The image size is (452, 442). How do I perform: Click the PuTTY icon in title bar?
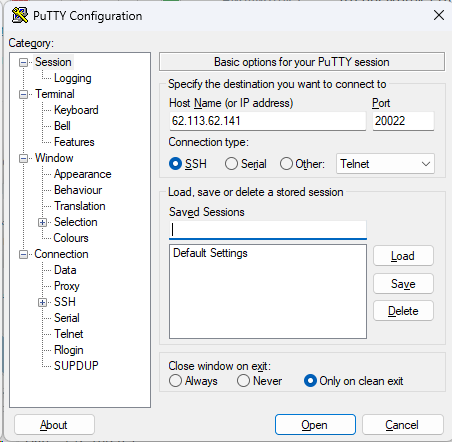pos(20,15)
